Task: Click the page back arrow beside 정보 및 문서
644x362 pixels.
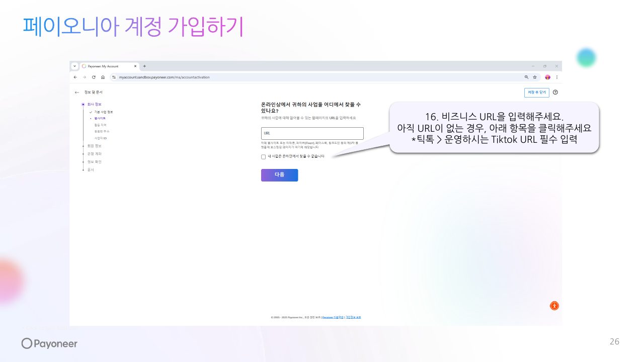Action: pos(77,93)
